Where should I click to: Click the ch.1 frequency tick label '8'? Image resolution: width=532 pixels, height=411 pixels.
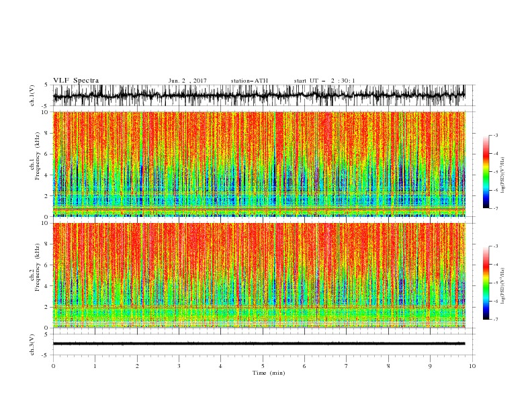click(47, 133)
